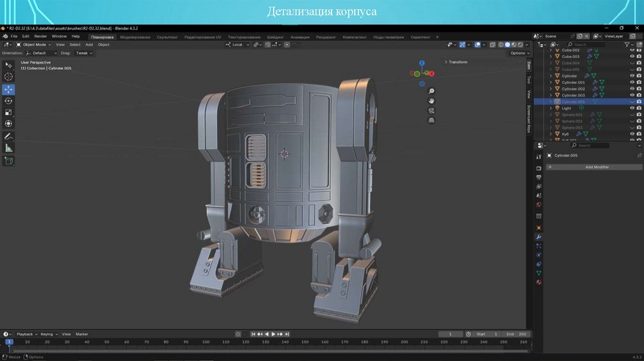
Task: Select the Measure tool
Action: point(9,148)
